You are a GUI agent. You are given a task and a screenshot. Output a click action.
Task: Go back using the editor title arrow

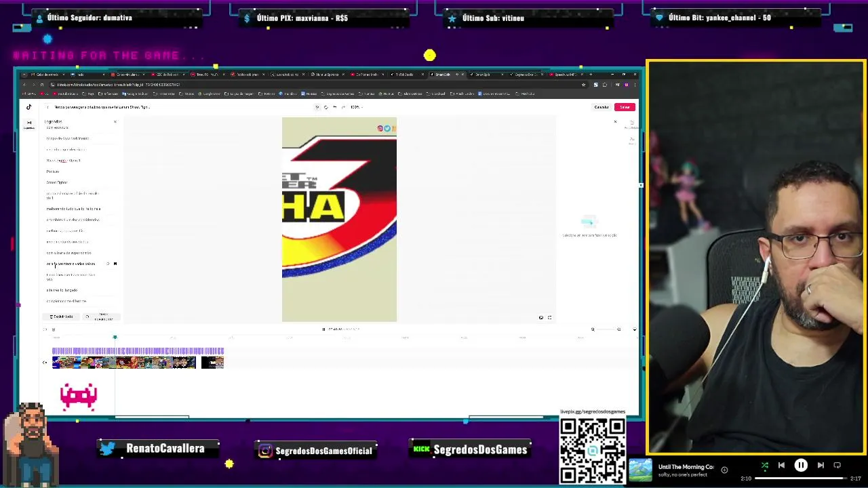47,107
